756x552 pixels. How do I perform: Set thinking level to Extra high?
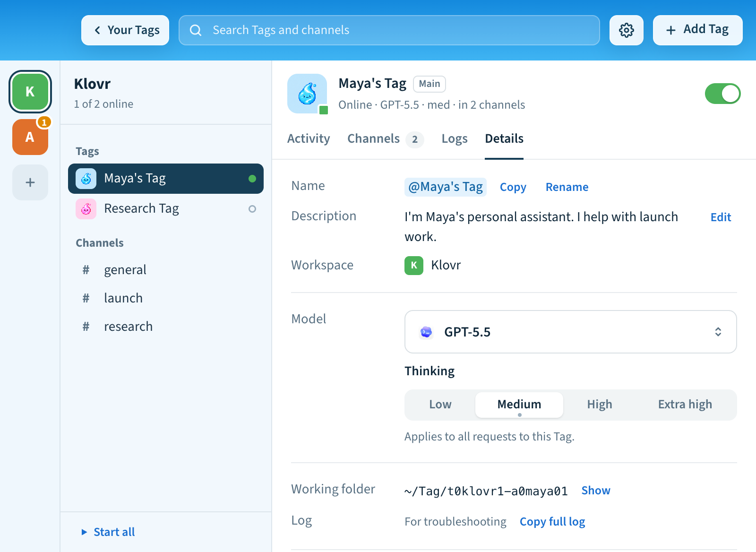(x=685, y=405)
